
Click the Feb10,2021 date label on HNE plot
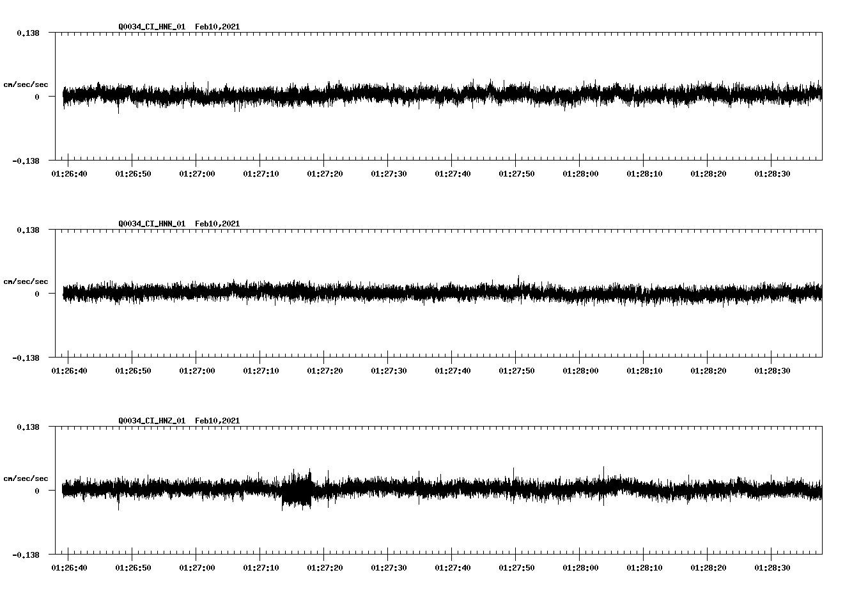click(218, 27)
